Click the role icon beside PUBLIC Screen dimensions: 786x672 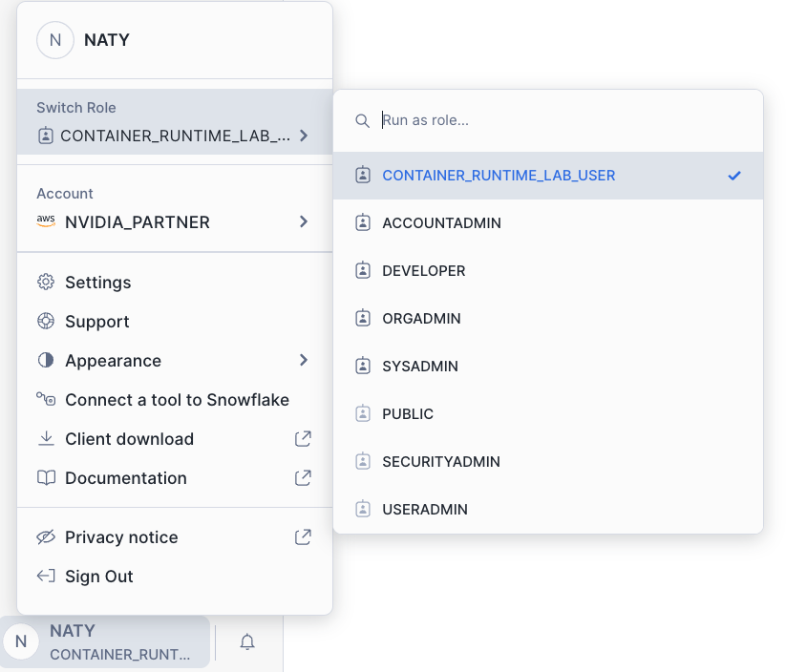point(363,414)
